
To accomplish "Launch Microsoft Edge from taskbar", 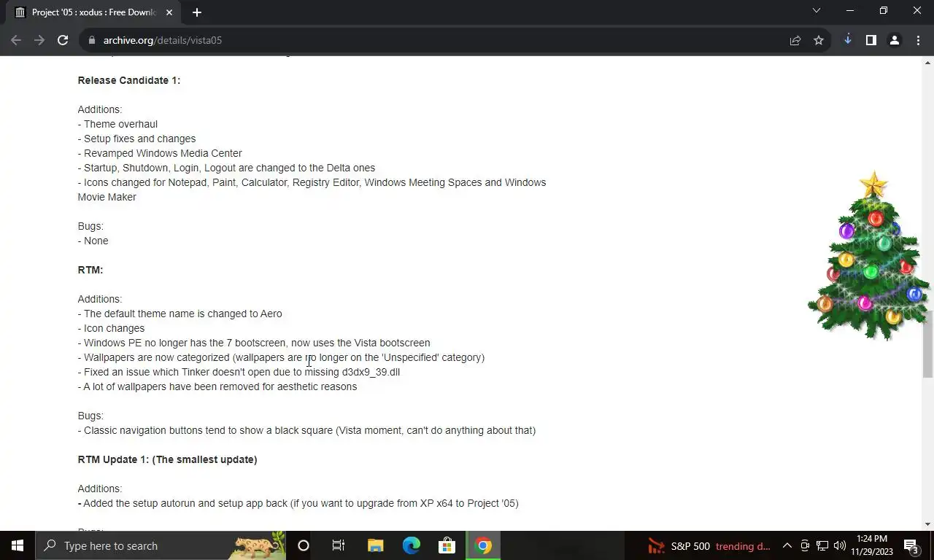I will pyautogui.click(x=412, y=545).
